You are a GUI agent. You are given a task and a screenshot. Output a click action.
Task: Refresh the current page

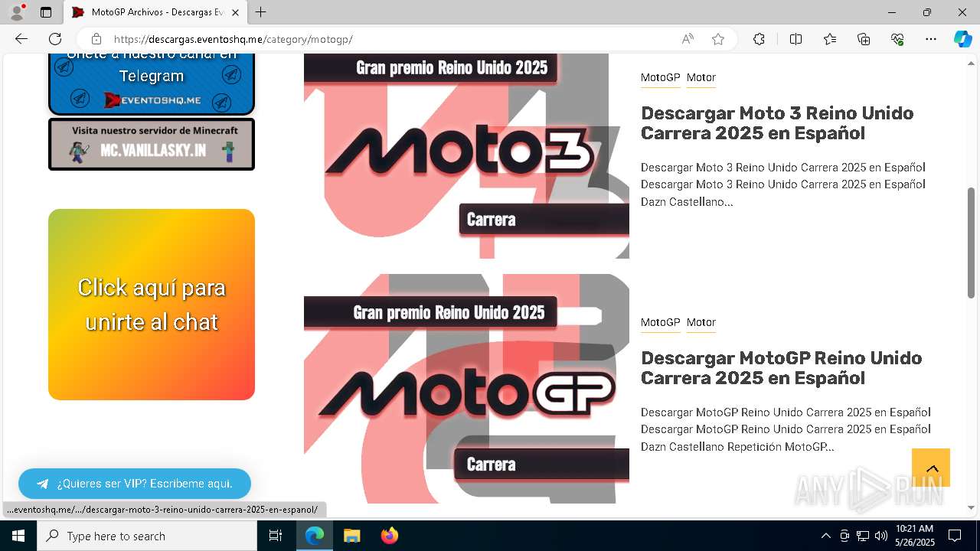55,39
